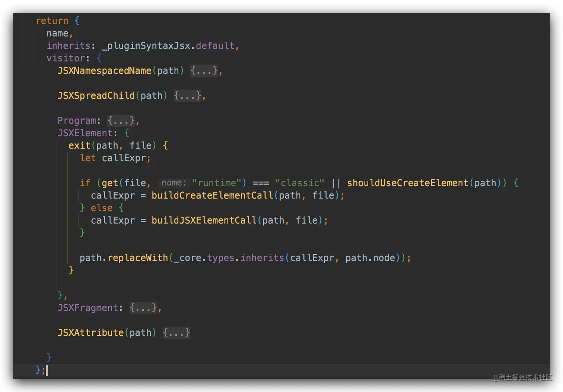This screenshot has height=392, width=563.
Task: Click the replaceWith method name
Action: pyautogui.click(x=138, y=258)
